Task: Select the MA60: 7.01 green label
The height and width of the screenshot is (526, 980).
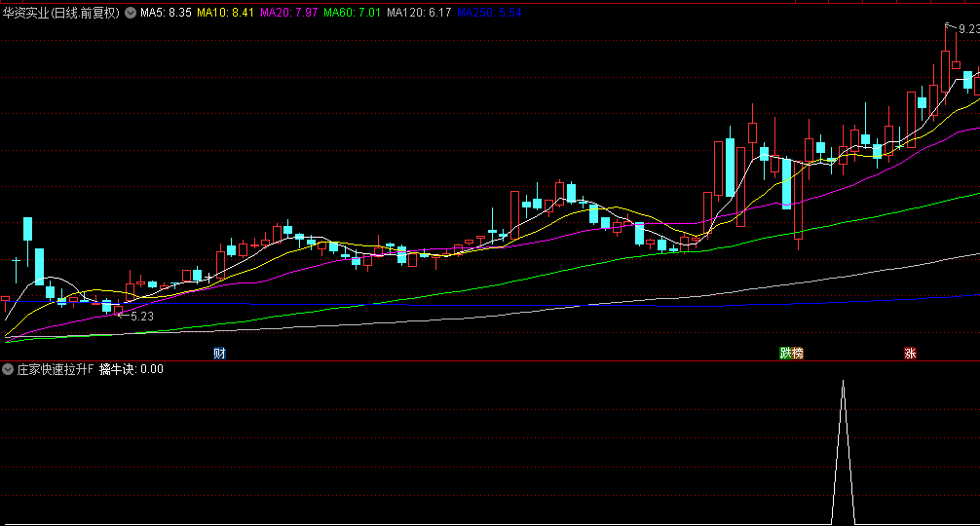Action: coord(352,13)
